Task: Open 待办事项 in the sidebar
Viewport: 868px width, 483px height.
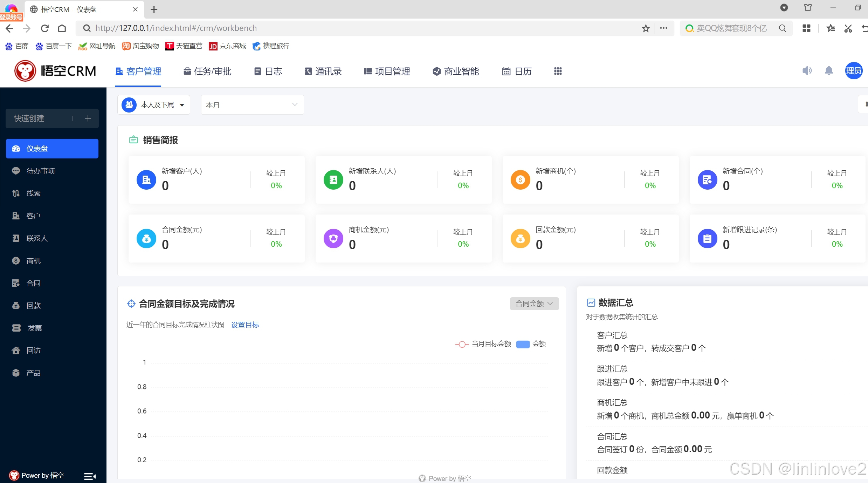Action: [x=41, y=171]
